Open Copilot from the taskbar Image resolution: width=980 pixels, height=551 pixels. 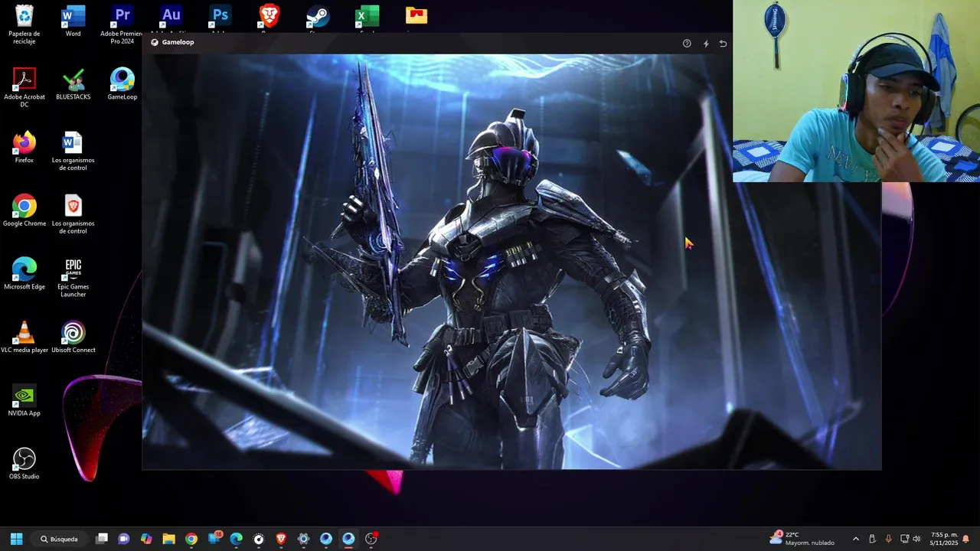point(146,539)
